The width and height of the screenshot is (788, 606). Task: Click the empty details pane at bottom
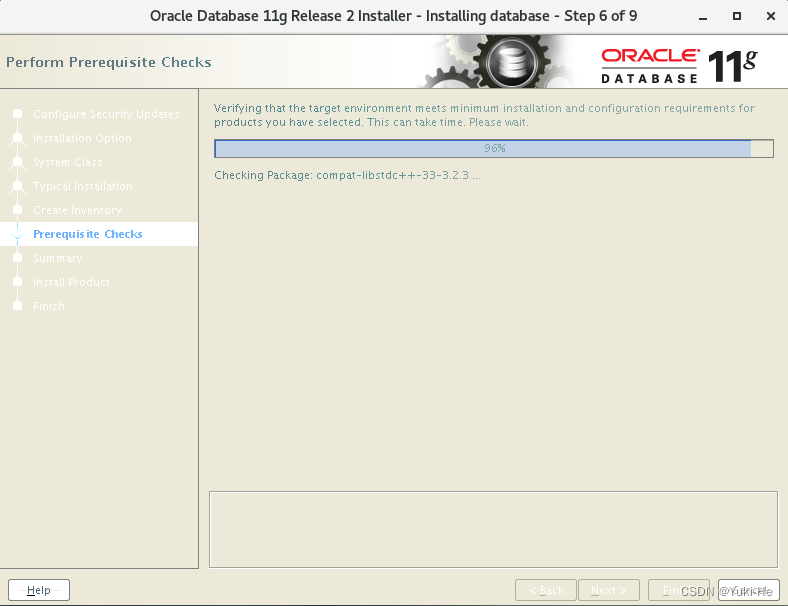pos(493,530)
